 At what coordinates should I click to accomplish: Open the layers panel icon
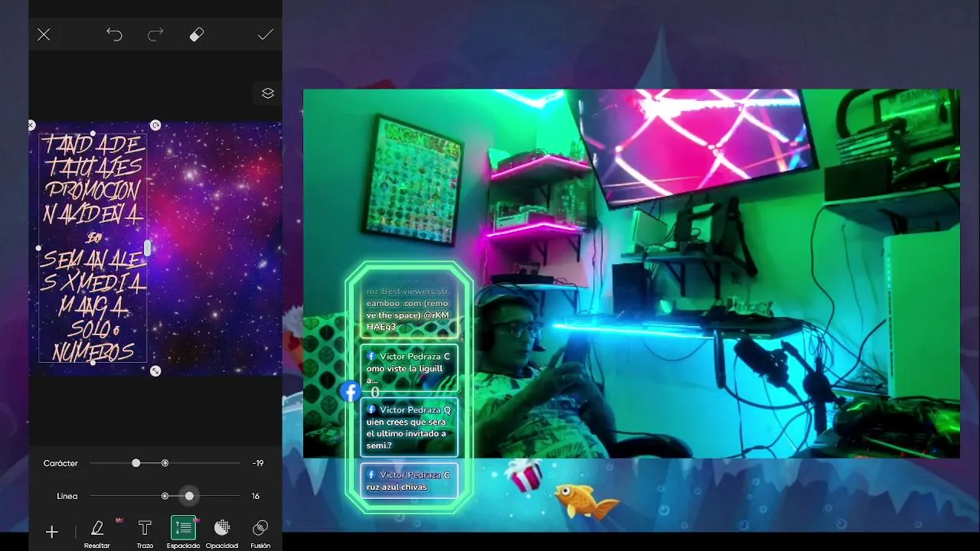pyautogui.click(x=267, y=93)
